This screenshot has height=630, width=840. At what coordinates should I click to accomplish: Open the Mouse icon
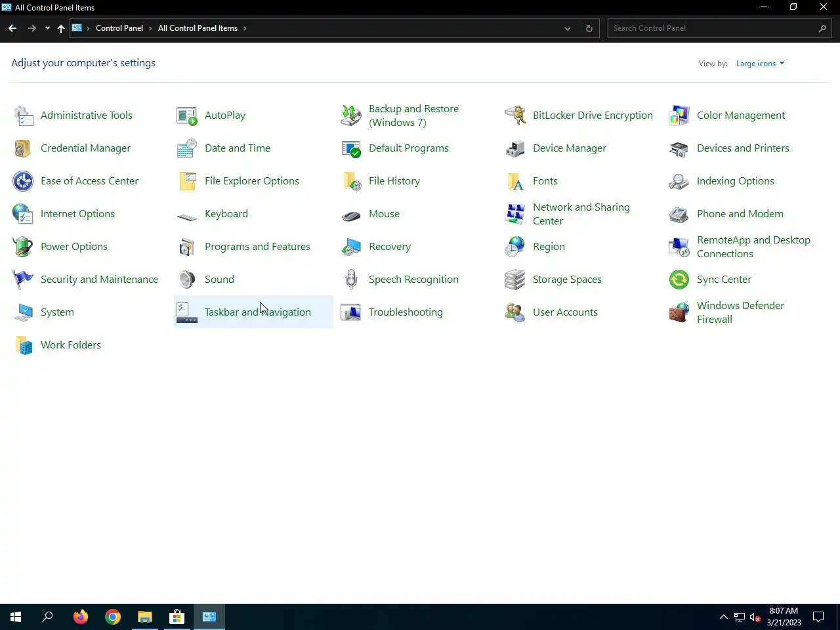point(351,215)
